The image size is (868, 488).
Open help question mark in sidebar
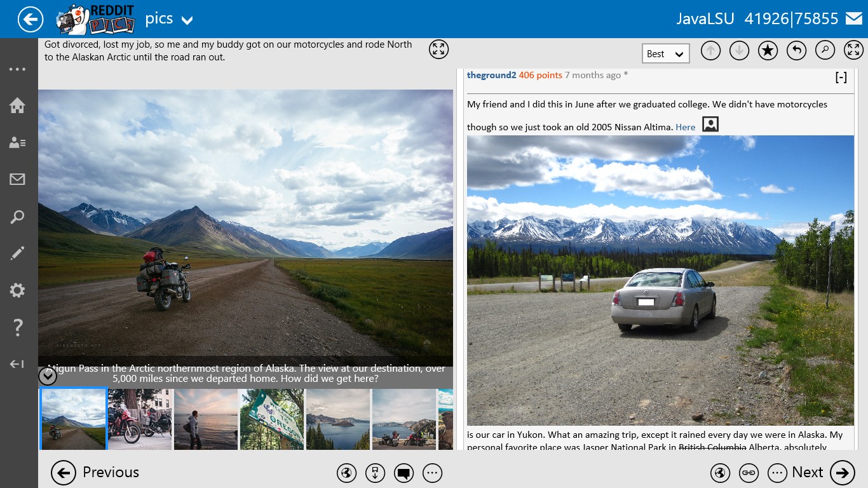click(17, 328)
